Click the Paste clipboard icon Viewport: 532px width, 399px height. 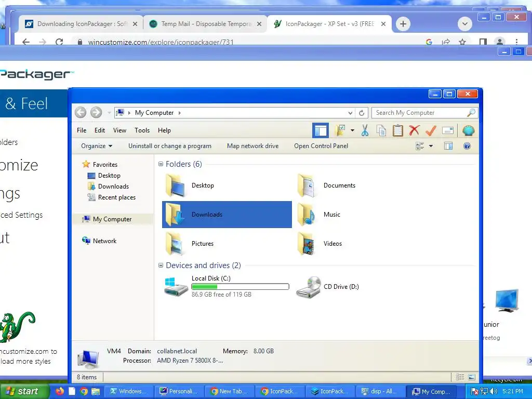397,130
